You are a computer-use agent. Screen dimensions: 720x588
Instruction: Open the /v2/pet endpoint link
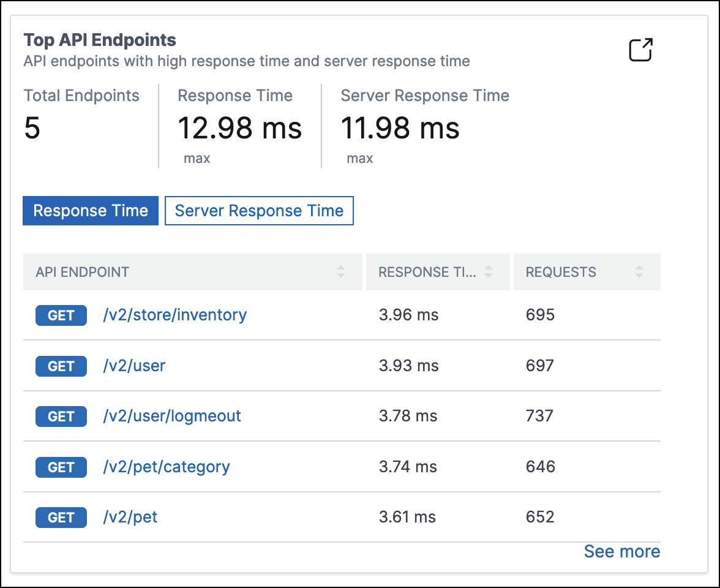click(130, 517)
